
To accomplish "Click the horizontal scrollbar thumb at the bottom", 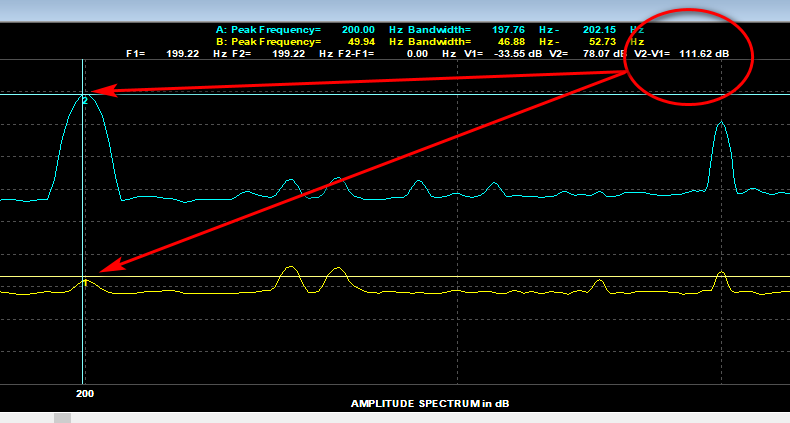I will (62, 418).
